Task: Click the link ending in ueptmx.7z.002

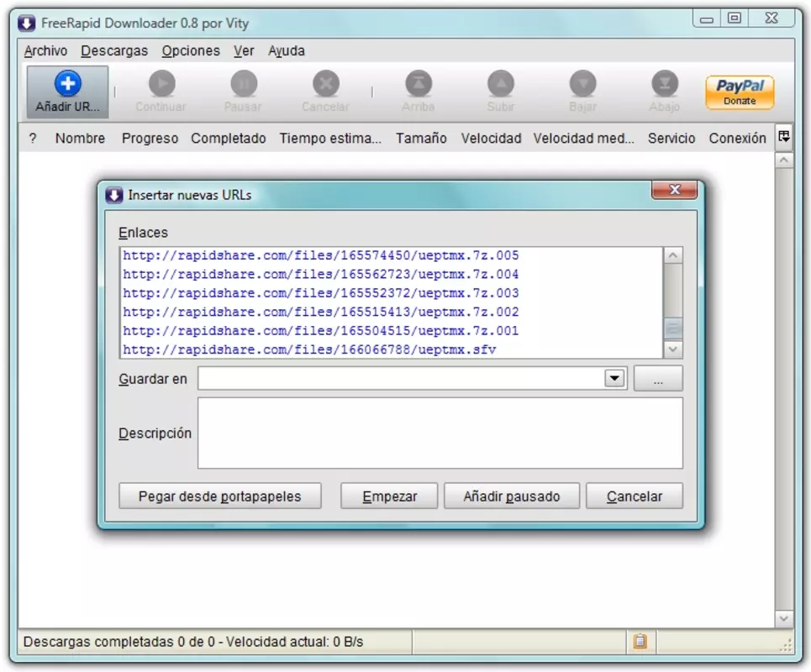Action: click(x=321, y=312)
